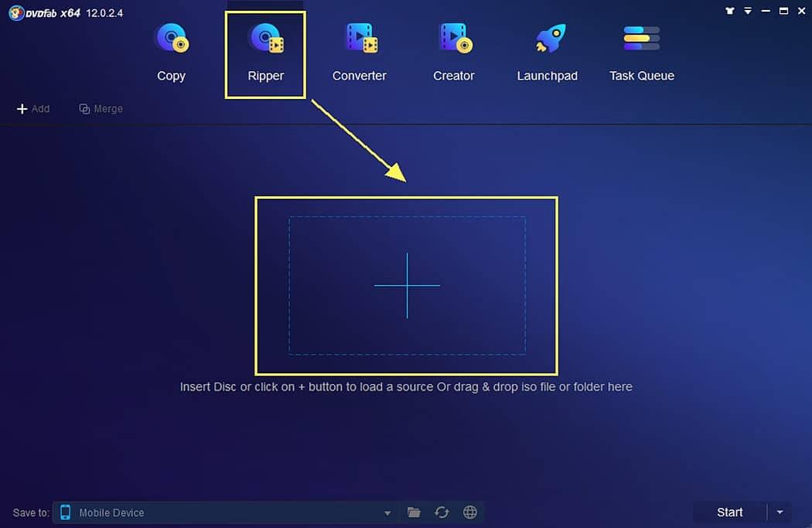Click the Mobile Device phone icon
812x528 pixels.
point(66,513)
